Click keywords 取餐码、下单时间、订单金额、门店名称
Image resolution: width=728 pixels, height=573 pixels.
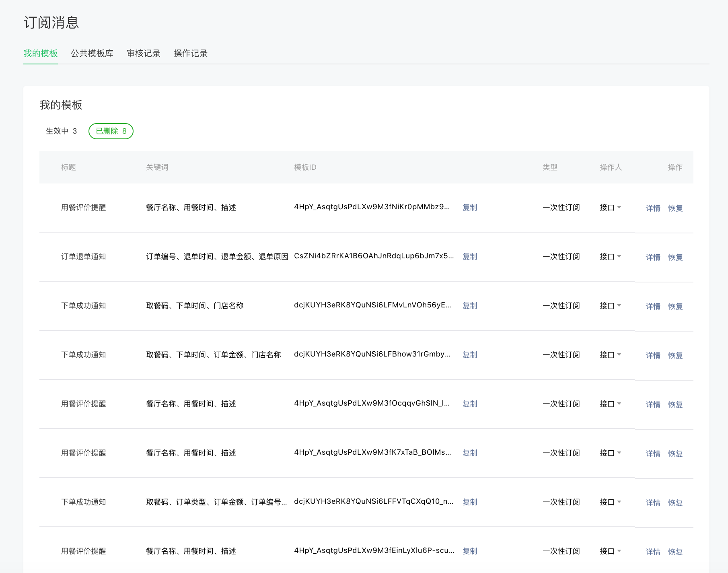coord(214,355)
